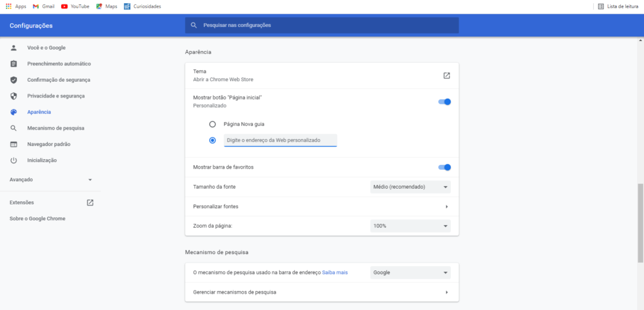644x310 pixels.
Task: Expand the Avançado section in sidebar
Action: (50, 180)
